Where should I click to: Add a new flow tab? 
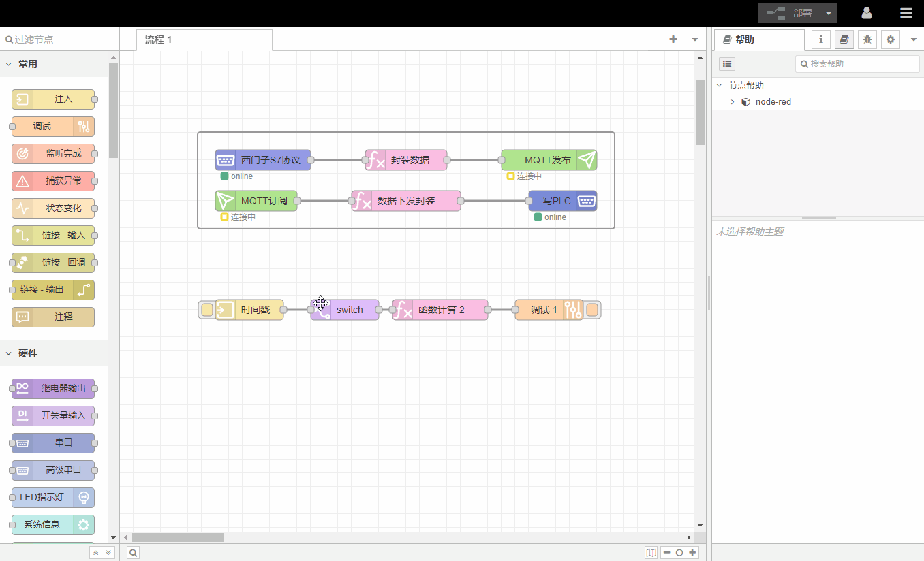pos(673,39)
